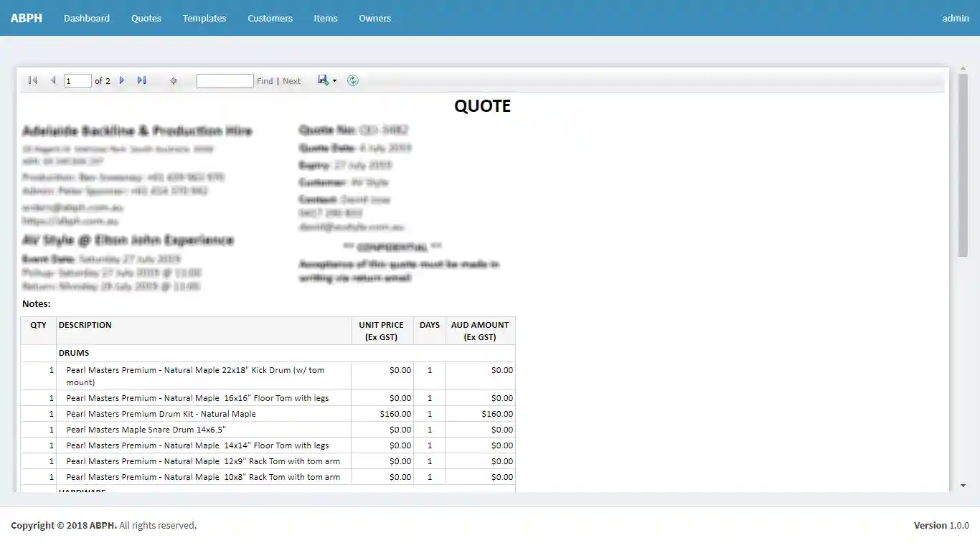
Task: Select Owners in navigation bar
Action: [x=374, y=18]
